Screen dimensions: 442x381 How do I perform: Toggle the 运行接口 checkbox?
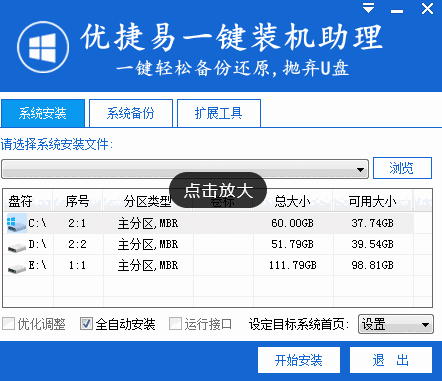[x=175, y=324]
